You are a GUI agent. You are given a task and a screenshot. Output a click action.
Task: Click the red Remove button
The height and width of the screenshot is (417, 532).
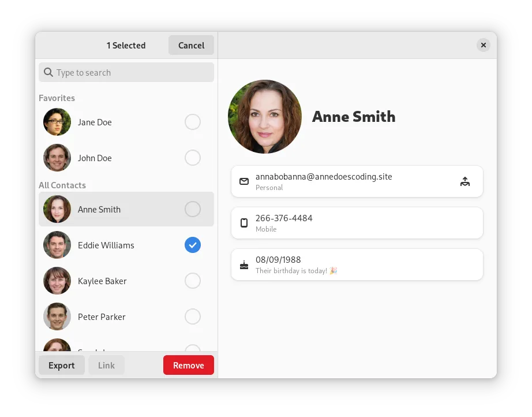click(188, 365)
